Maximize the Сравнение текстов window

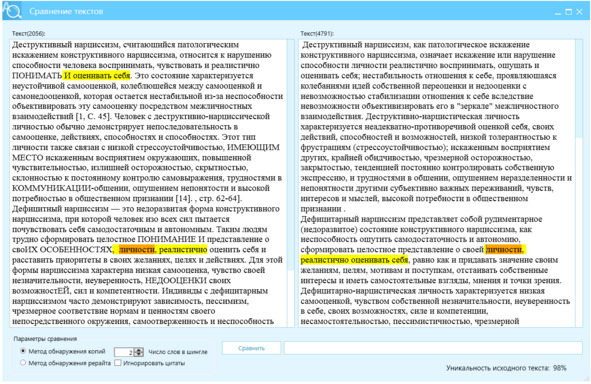(569, 12)
